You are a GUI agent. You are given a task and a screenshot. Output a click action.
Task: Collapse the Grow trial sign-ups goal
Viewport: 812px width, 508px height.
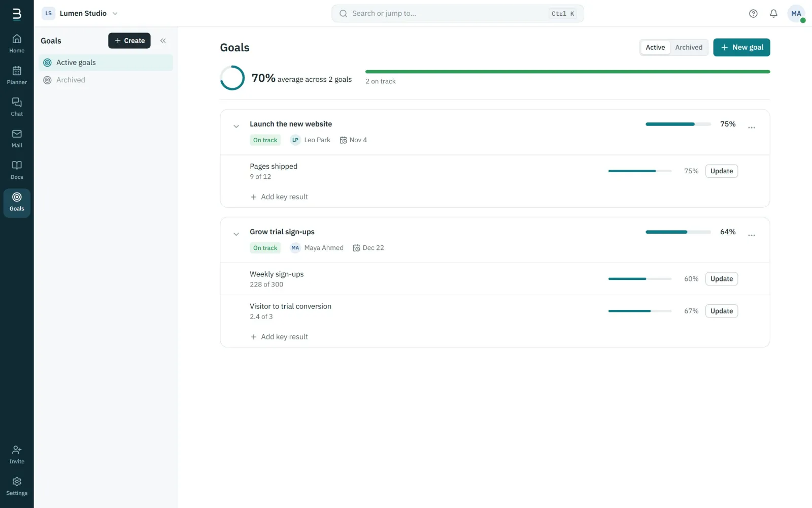236,234
